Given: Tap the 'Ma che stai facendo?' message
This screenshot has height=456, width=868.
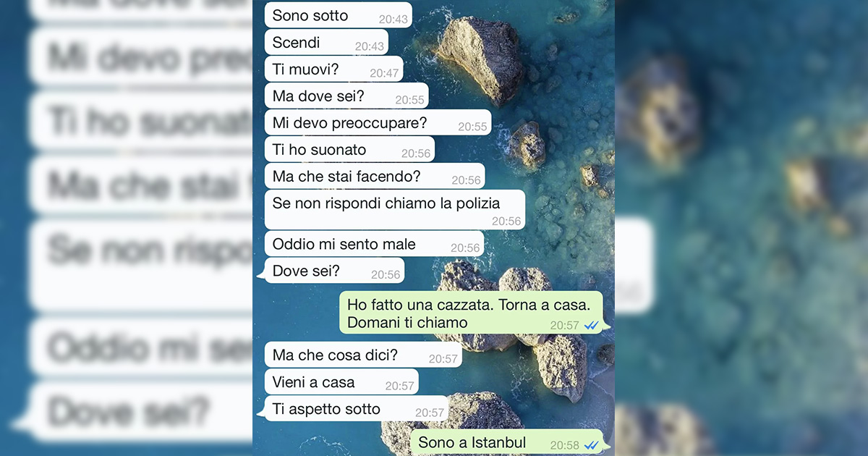Looking at the screenshot, I should coord(375,177).
